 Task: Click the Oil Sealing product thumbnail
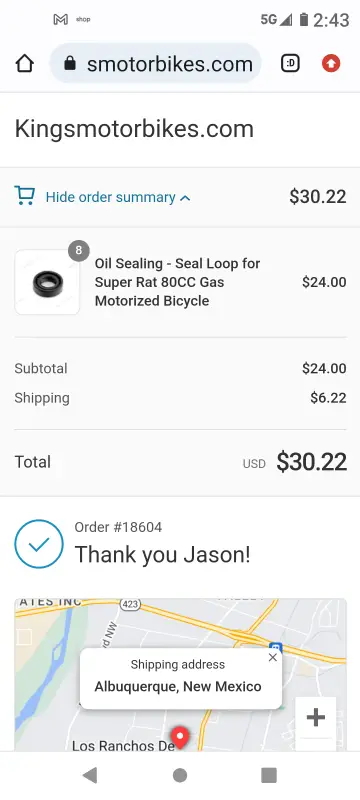47,282
